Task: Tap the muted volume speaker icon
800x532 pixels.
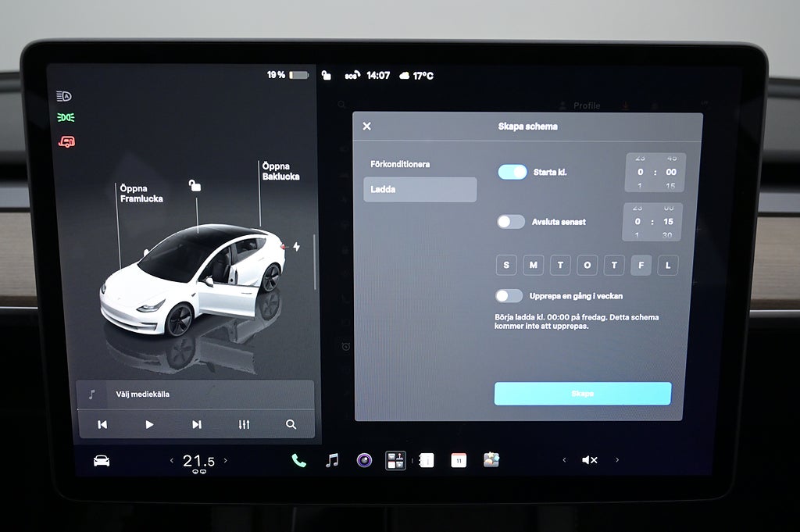Action: [x=589, y=460]
